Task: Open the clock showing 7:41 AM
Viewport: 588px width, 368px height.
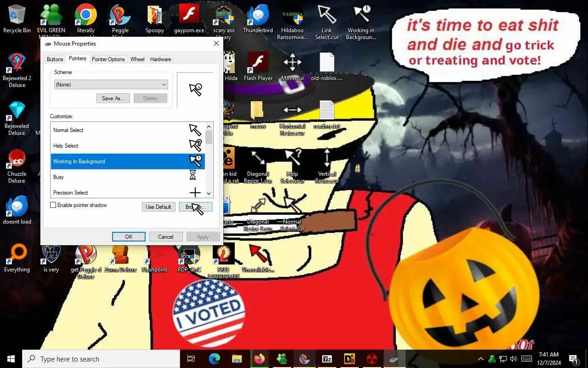Action: point(548,359)
